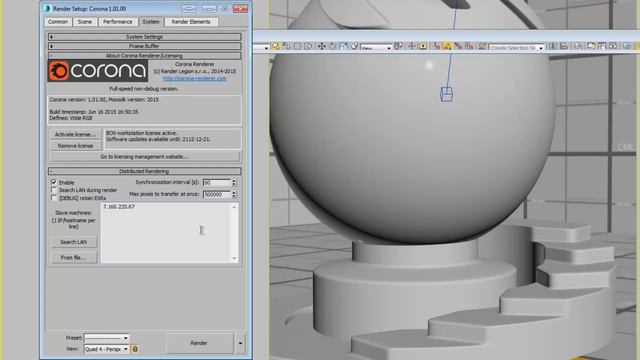This screenshot has width=640, height=360.
Task: Switch to the Common tab
Action: click(x=58, y=22)
